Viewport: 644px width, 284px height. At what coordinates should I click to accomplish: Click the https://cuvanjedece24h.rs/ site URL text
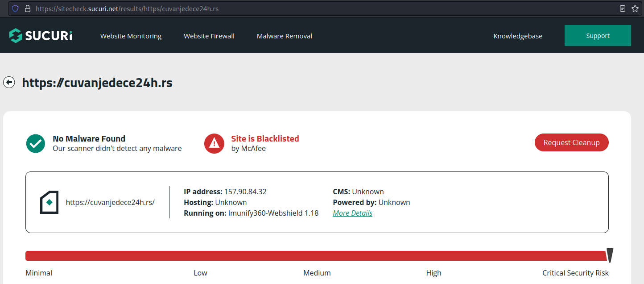(x=110, y=202)
